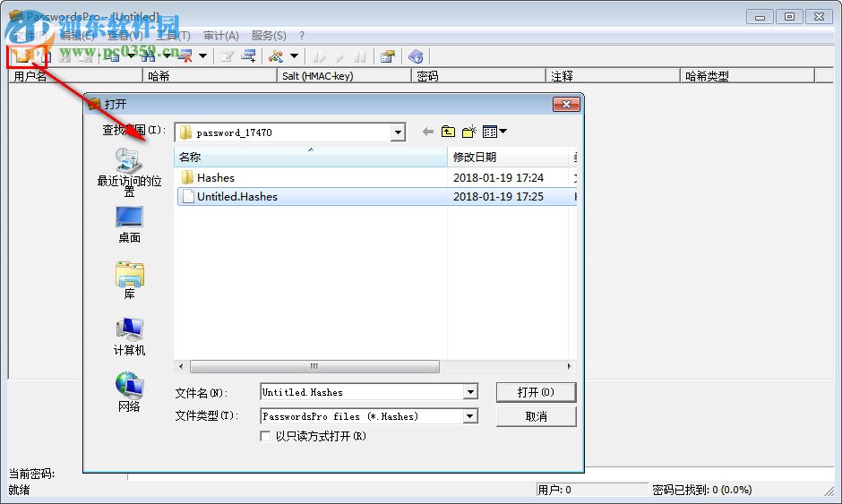Click status text 密码已找到: 0 (0.0%)
Image resolution: width=842 pixels, height=504 pixels.
pyautogui.click(x=702, y=490)
